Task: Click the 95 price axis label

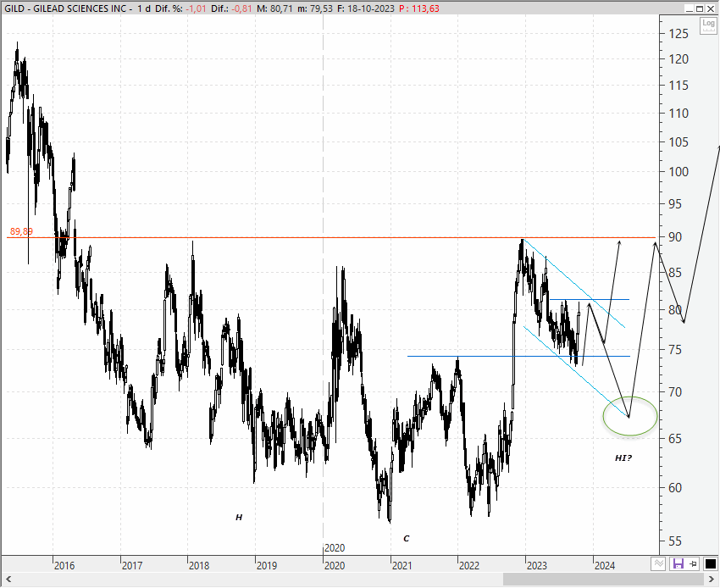Action: click(x=675, y=203)
